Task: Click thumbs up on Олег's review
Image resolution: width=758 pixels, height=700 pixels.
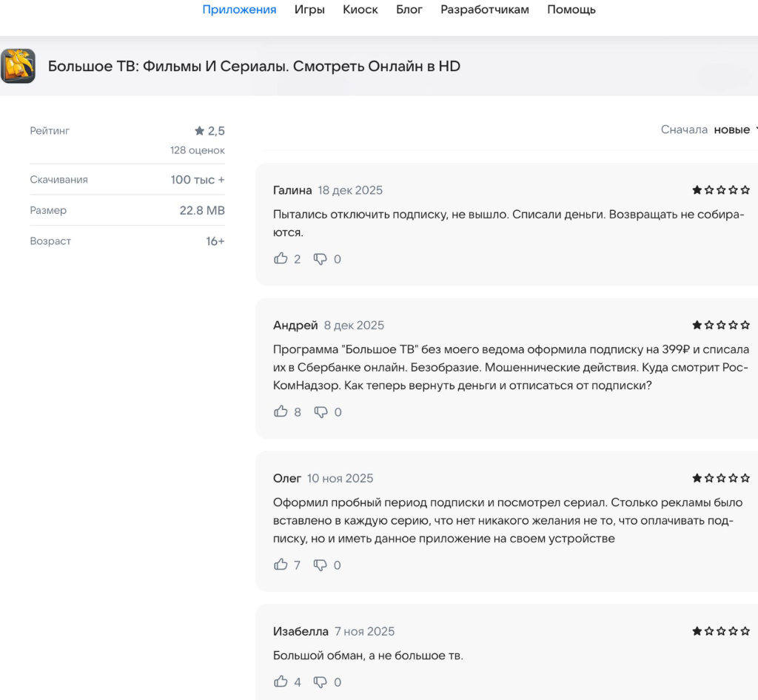Action: tap(281, 565)
